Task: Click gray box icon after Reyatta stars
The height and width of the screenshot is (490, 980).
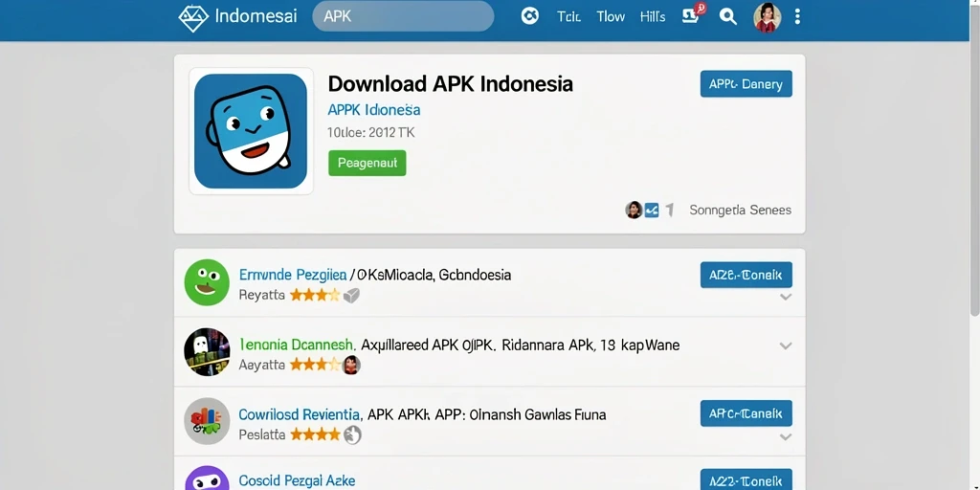Action: pyautogui.click(x=352, y=295)
